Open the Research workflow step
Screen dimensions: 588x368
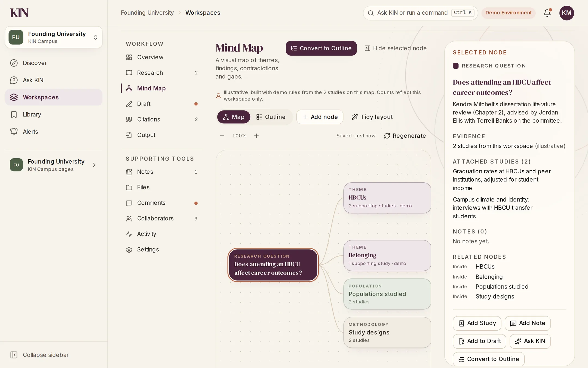(x=161, y=73)
